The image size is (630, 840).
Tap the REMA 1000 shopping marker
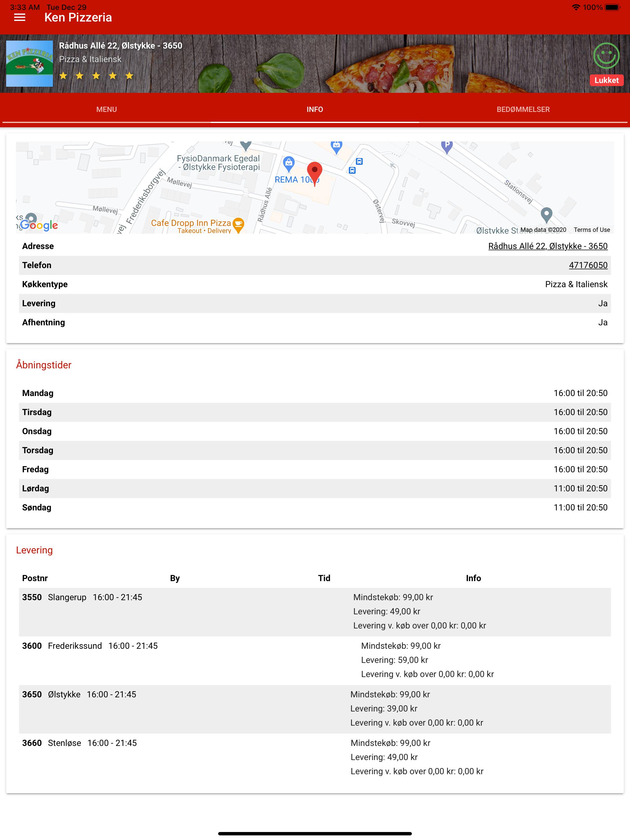289,164
